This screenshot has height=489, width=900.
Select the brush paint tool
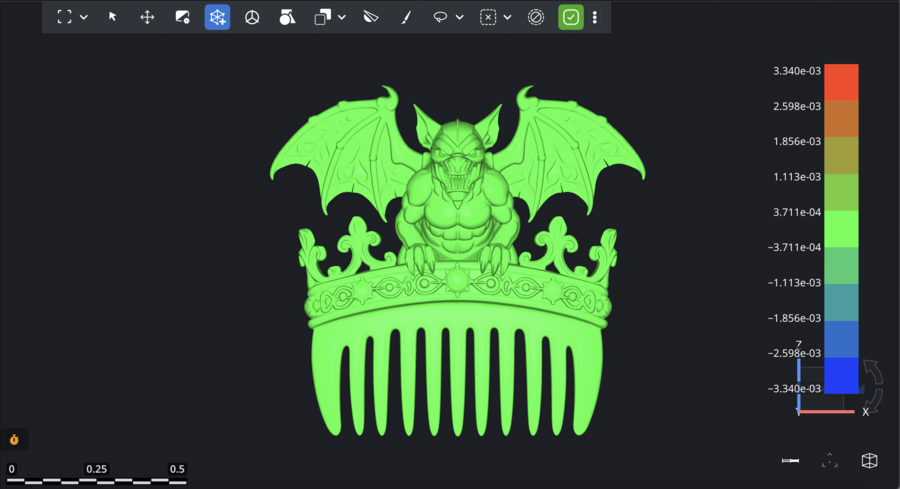[405, 17]
